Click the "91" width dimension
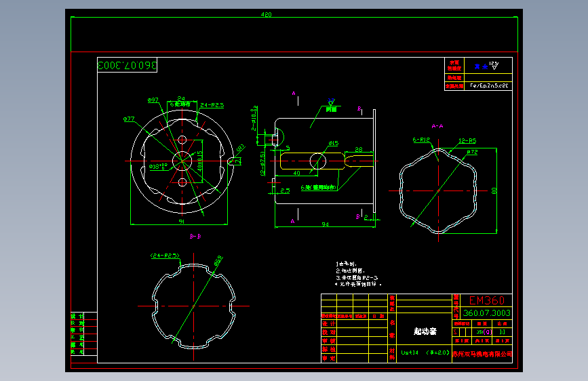Image resolution: width=588 pixels, height=381 pixels. point(182,222)
